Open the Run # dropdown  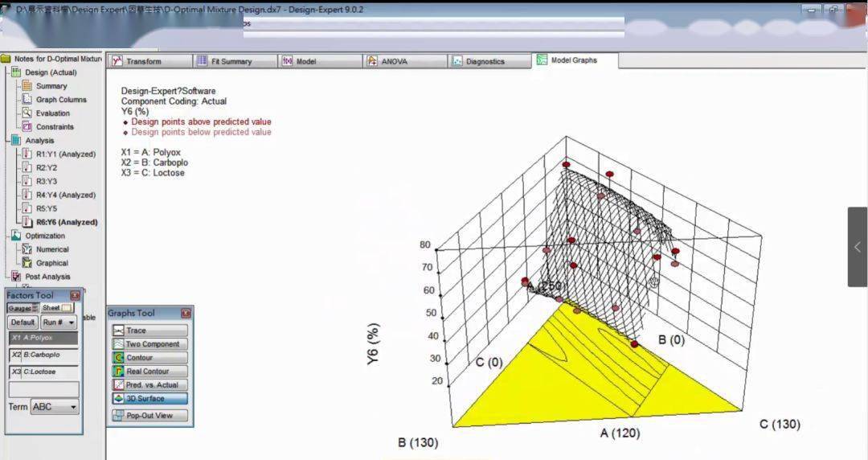[x=59, y=322]
